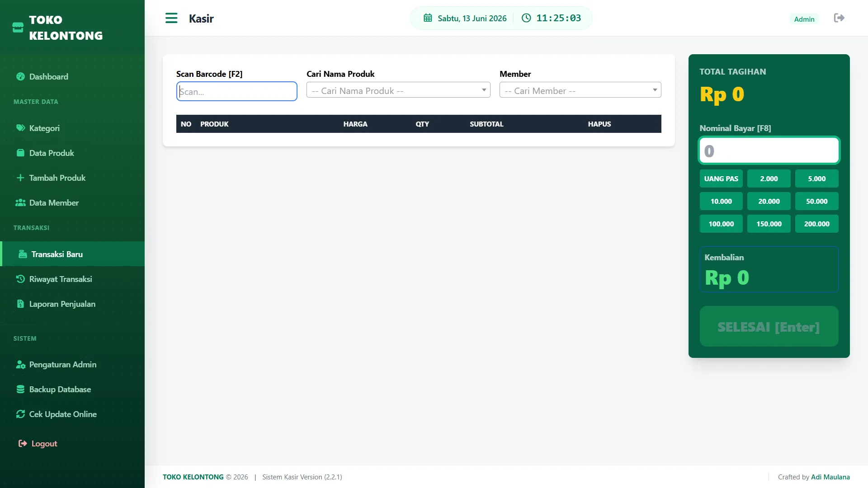Tap the 50.000 quick amount button
868x488 pixels.
point(817,201)
